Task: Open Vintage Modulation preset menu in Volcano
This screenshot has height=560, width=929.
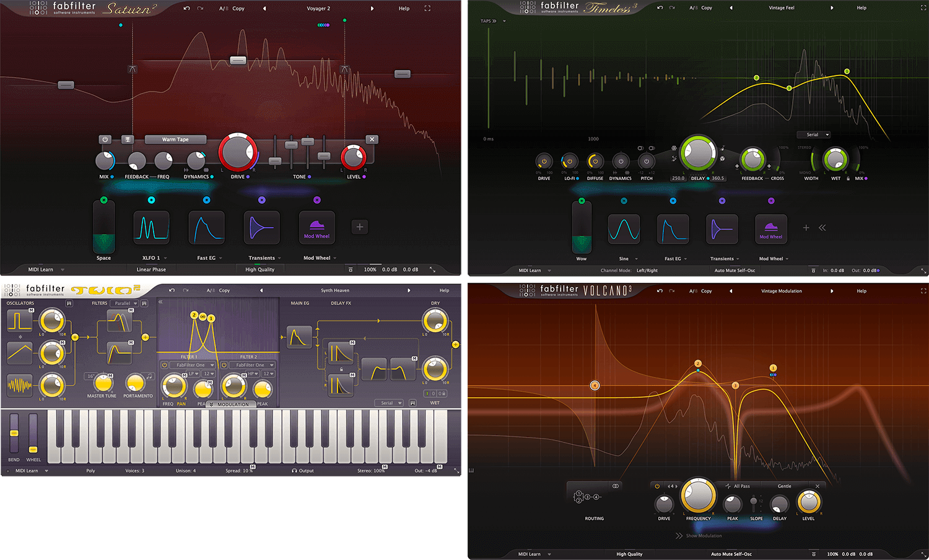Action: tap(781, 291)
